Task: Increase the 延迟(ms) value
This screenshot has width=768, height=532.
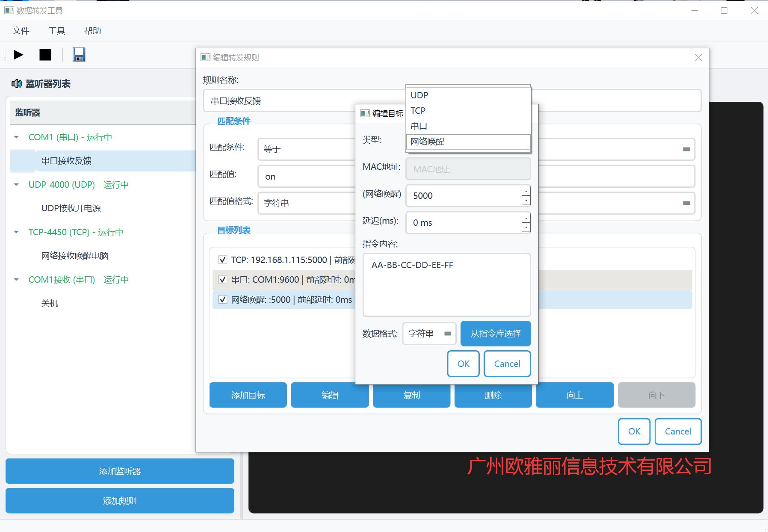Action: (x=526, y=218)
